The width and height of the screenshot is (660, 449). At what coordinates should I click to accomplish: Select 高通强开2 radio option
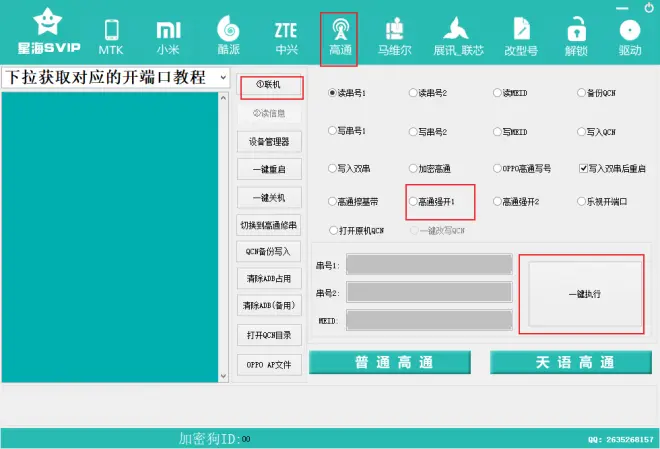tap(516, 202)
